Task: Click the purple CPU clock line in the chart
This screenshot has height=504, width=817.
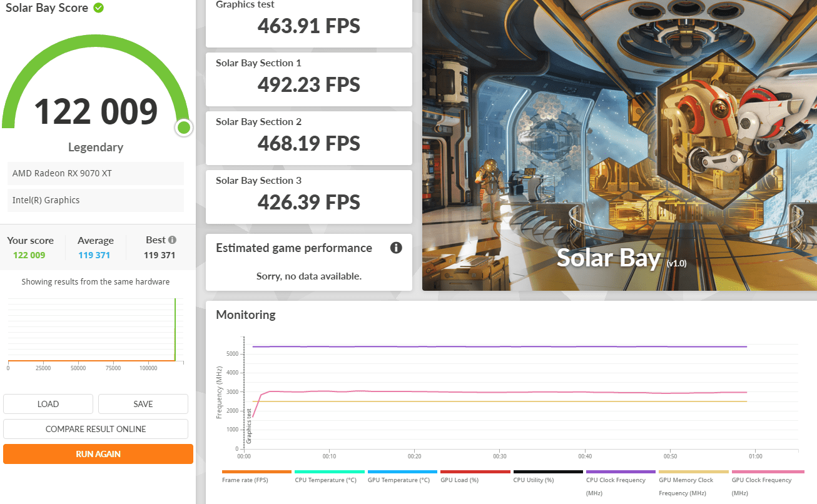Action: 500,346
